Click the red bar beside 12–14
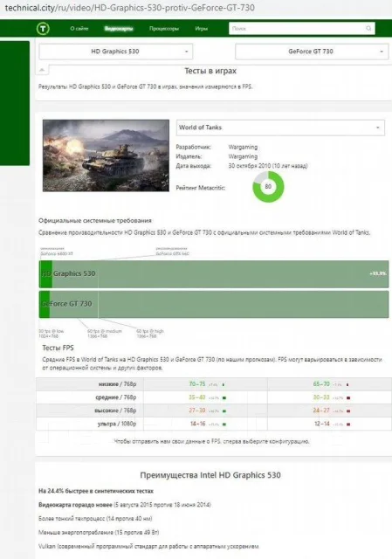This screenshot has height=559, width=392. (x=348, y=424)
